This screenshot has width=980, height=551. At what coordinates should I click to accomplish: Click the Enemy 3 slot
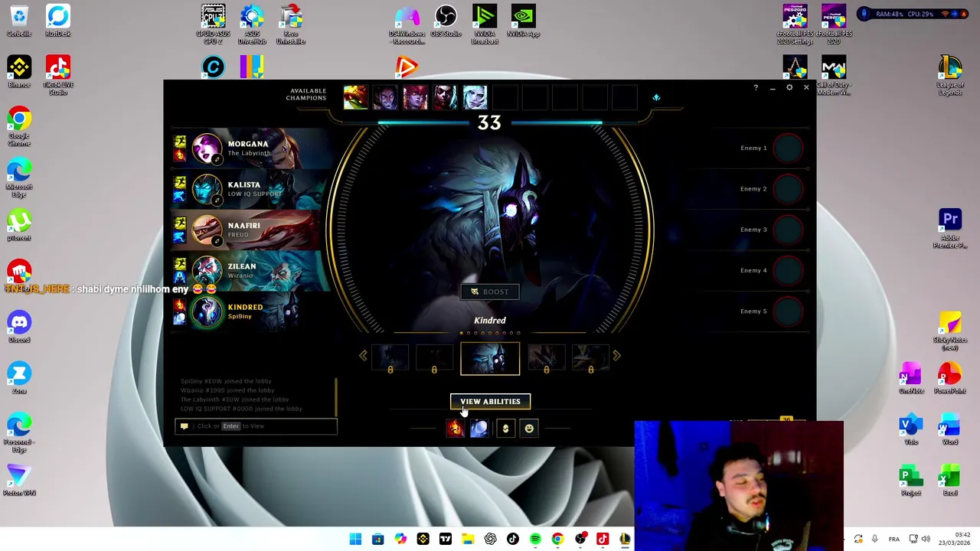[772, 230]
